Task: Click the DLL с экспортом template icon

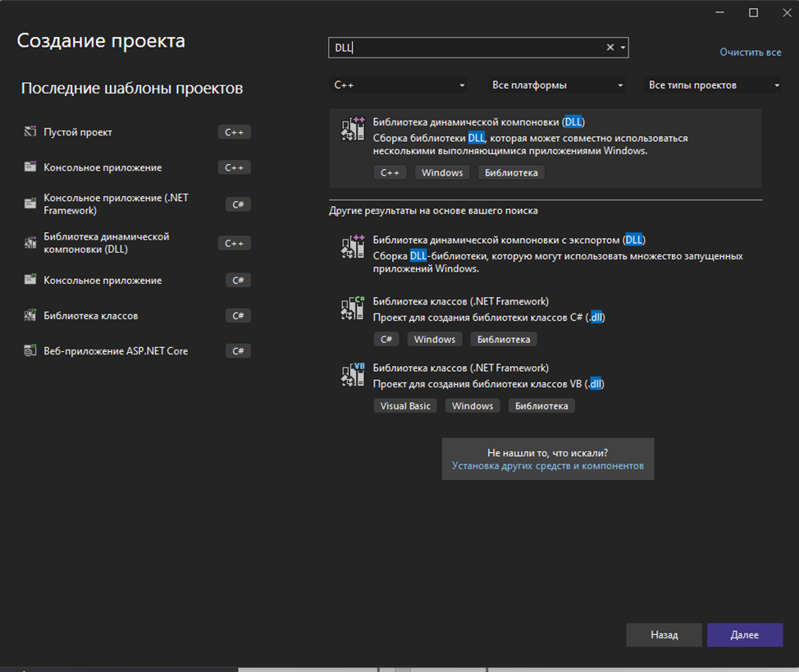Action: pos(353,247)
